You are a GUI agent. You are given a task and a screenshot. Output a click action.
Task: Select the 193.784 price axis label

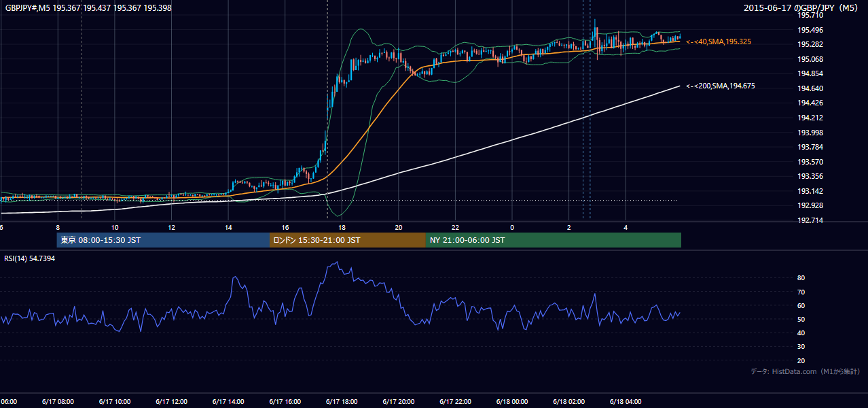810,147
